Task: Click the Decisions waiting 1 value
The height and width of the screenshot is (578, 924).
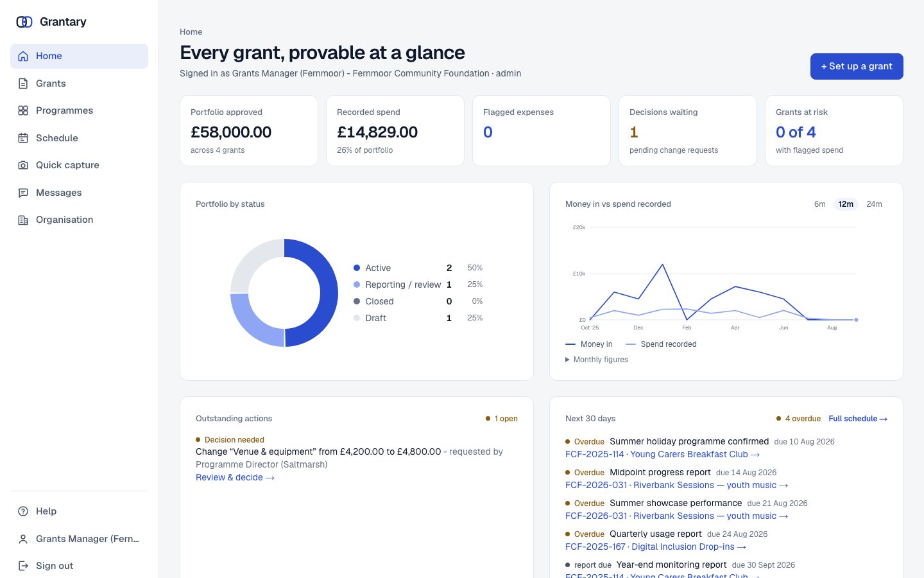Action: tap(634, 132)
